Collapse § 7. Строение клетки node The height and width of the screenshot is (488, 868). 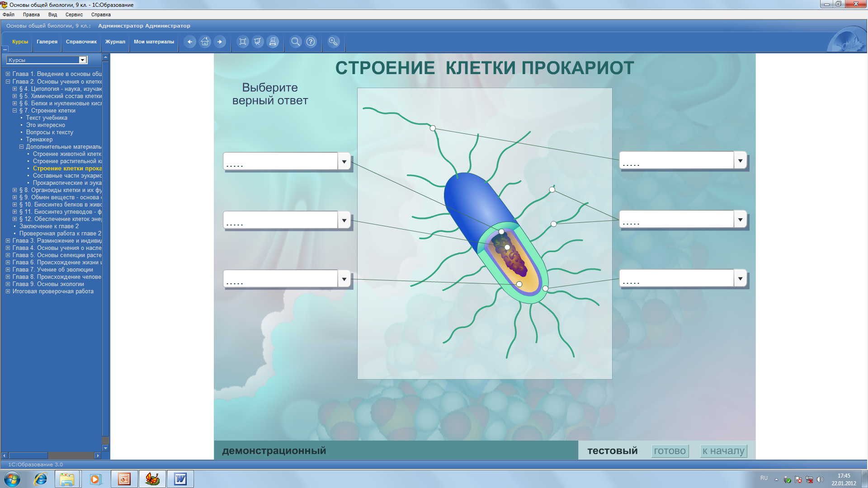[x=14, y=111]
